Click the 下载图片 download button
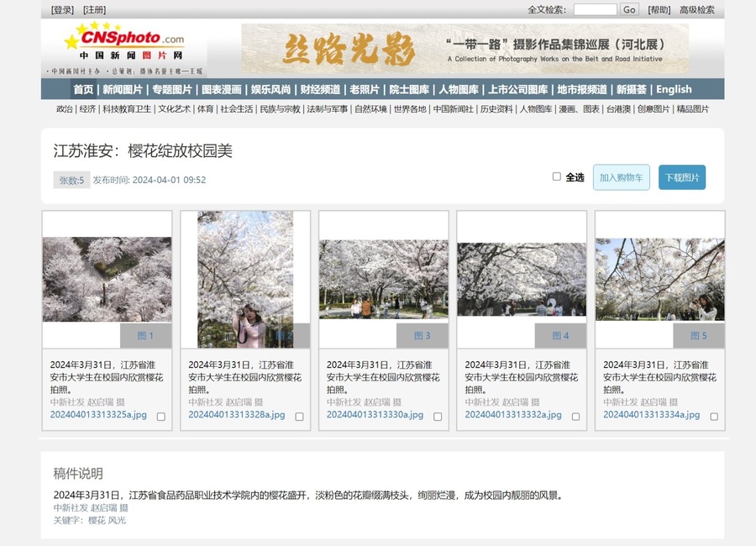 pos(681,177)
